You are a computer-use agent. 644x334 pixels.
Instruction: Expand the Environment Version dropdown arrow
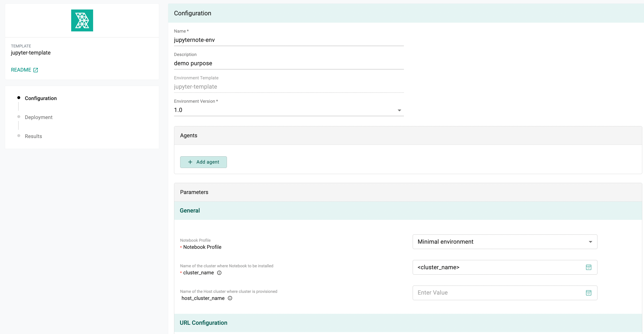(x=399, y=110)
